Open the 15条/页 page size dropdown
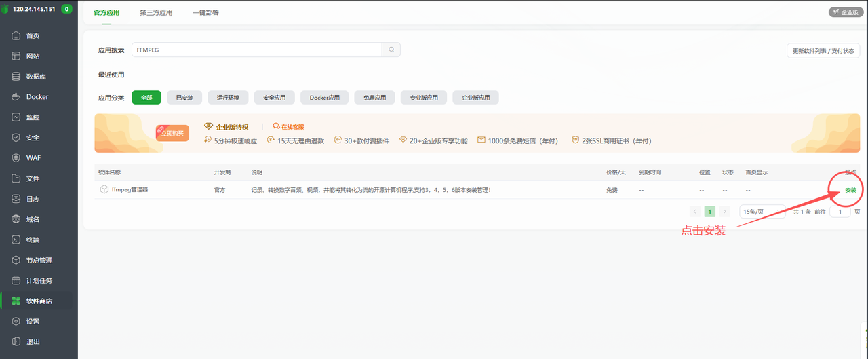 coord(763,212)
